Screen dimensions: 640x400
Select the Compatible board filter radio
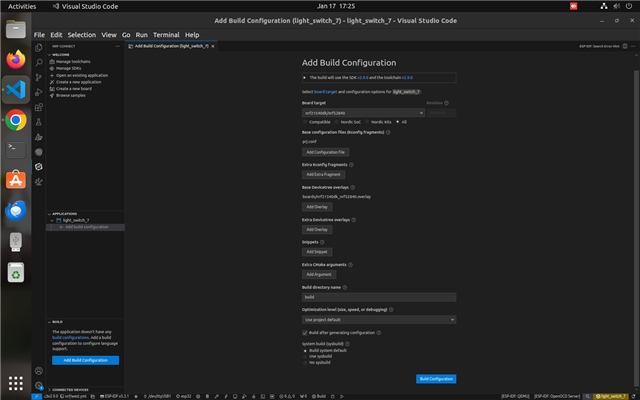click(305, 122)
